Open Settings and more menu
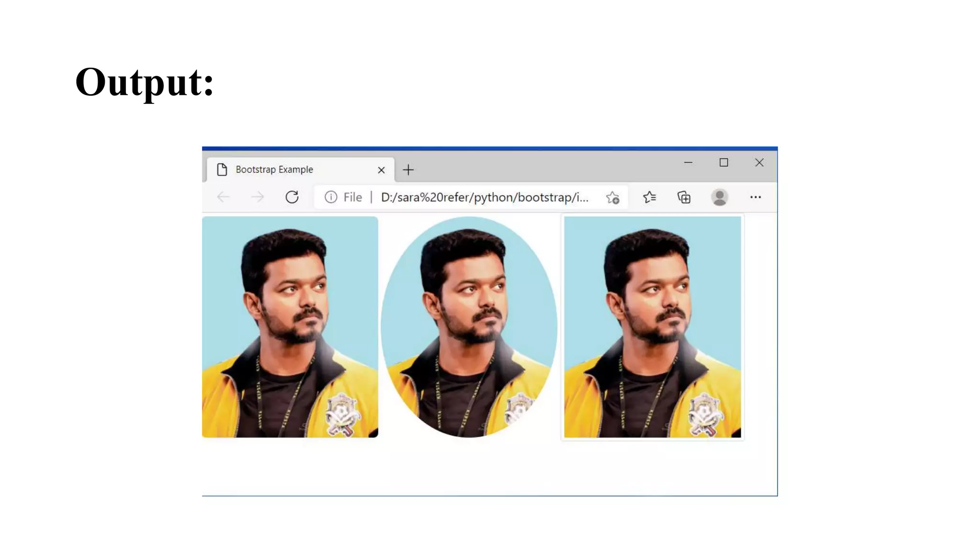This screenshot has height=551, width=980. 755,197
